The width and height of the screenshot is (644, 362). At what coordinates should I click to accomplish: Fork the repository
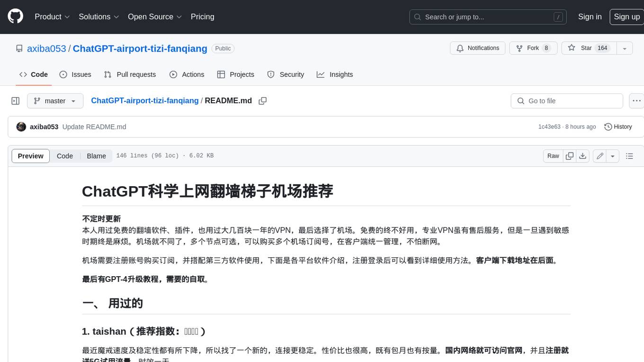click(x=533, y=48)
